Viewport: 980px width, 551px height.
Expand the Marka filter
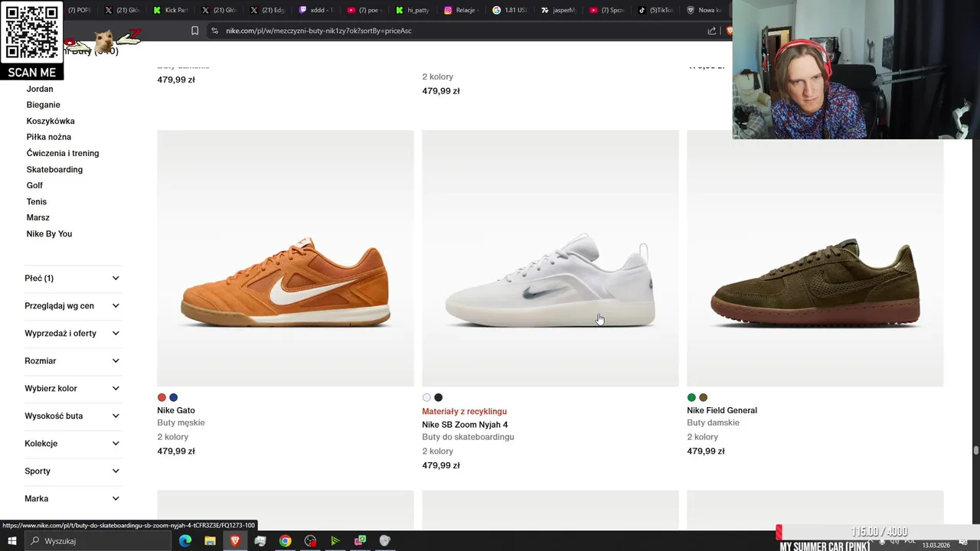pyautogui.click(x=73, y=499)
